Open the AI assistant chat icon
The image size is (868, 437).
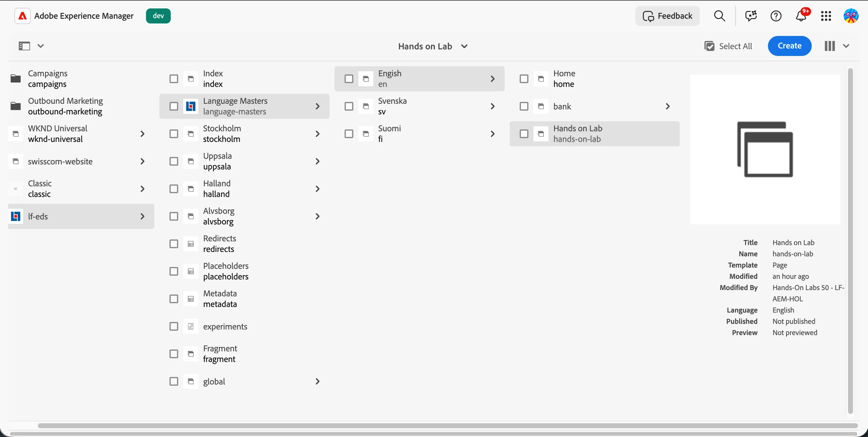[751, 16]
